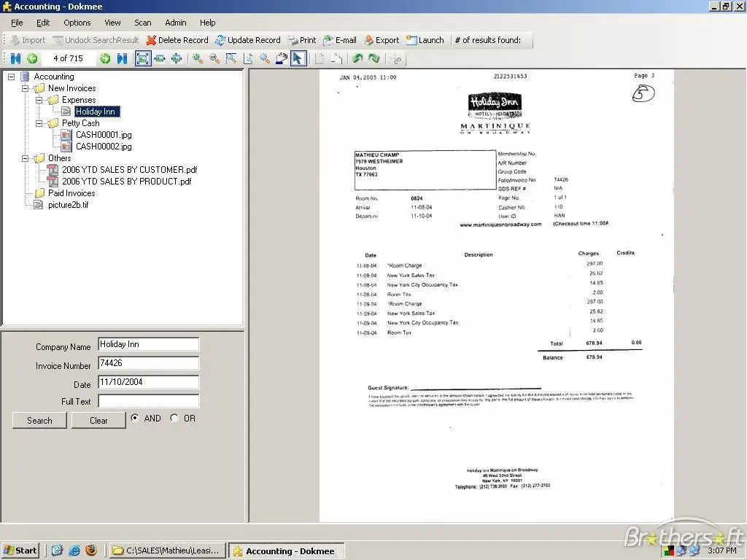
Task: Delete the current record
Action: coord(177,41)
